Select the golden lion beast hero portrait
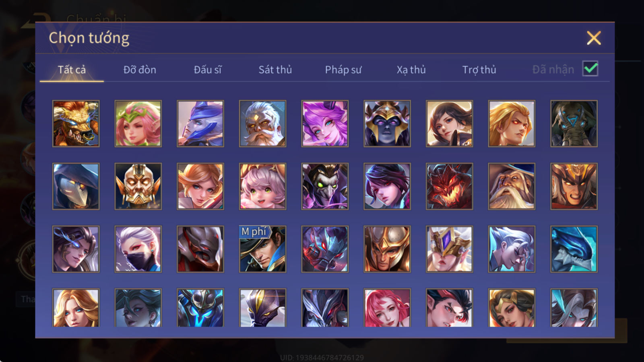 click(x=76, y=123)
